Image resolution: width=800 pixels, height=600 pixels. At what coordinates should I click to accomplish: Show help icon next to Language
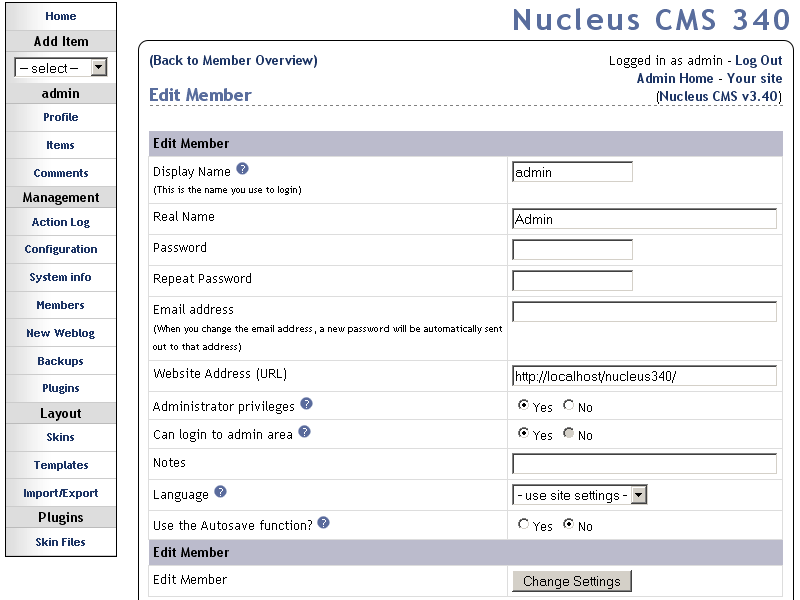point(221,492)
